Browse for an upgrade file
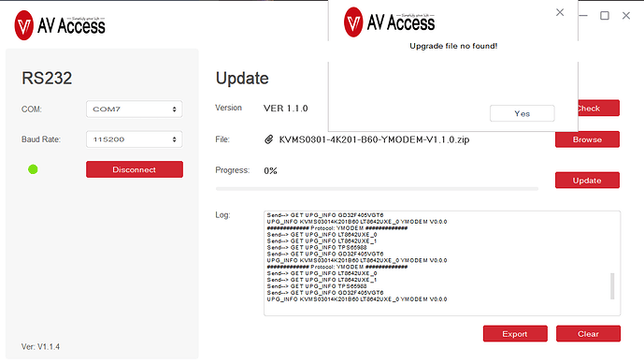 pos(587,139)
